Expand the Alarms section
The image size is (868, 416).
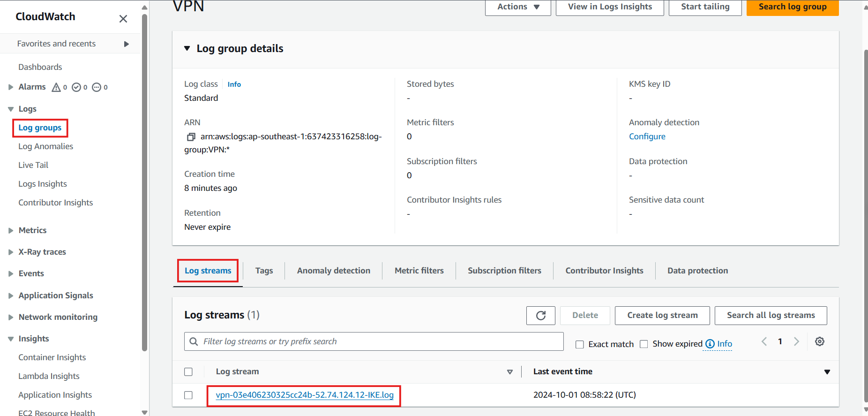[x=11, y=87]
